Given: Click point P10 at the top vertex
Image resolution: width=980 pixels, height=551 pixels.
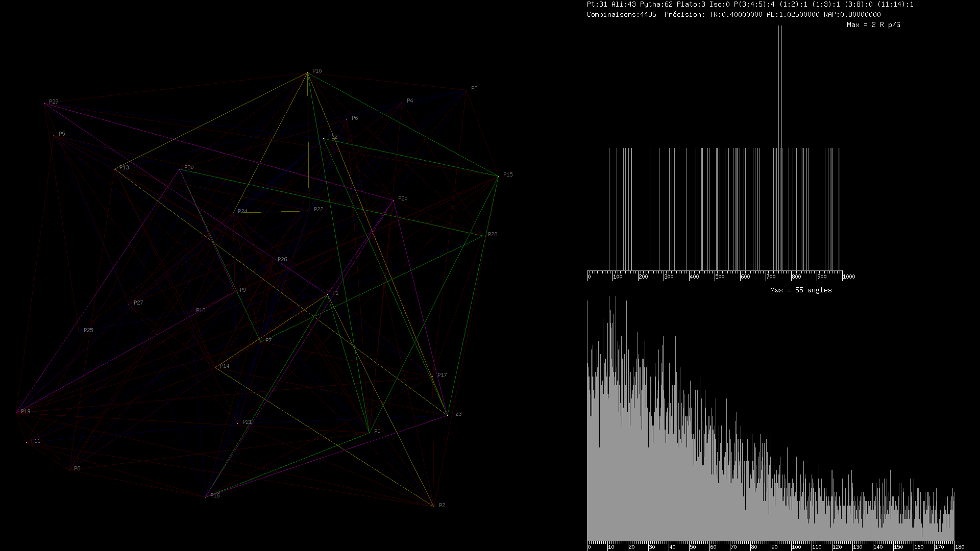Looking at the screenshot, I should [307, 73].
